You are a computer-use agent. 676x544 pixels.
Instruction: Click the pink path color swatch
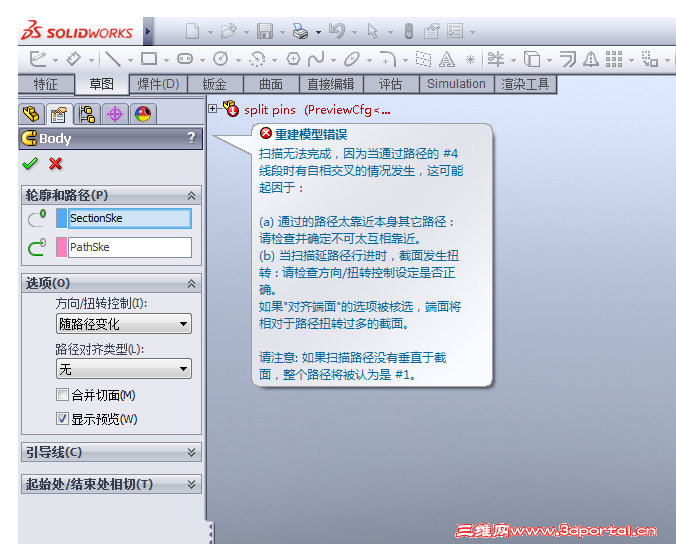click(x=62, y=247)
